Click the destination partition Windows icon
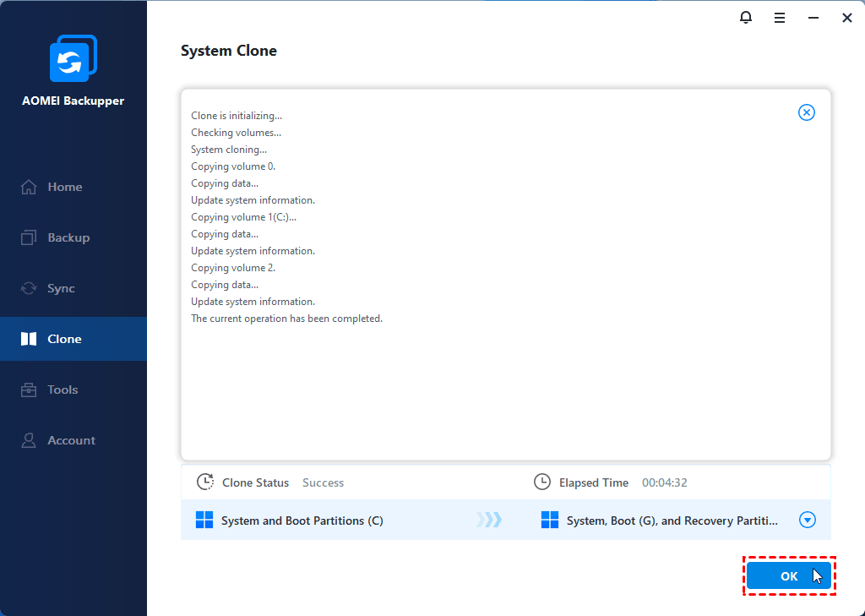 (549, 520)
